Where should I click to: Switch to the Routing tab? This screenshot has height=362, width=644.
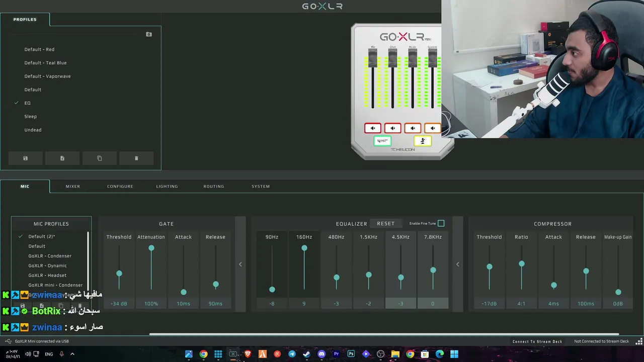[x=214, y=187]
